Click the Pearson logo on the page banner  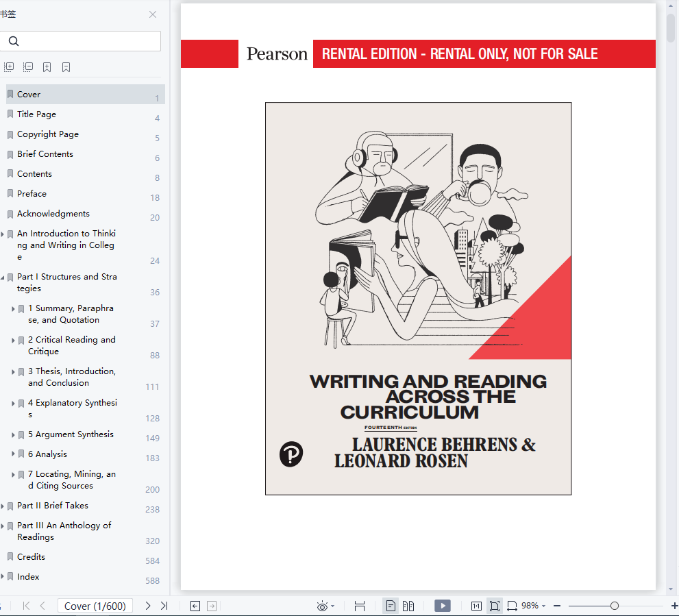(277, 53)
